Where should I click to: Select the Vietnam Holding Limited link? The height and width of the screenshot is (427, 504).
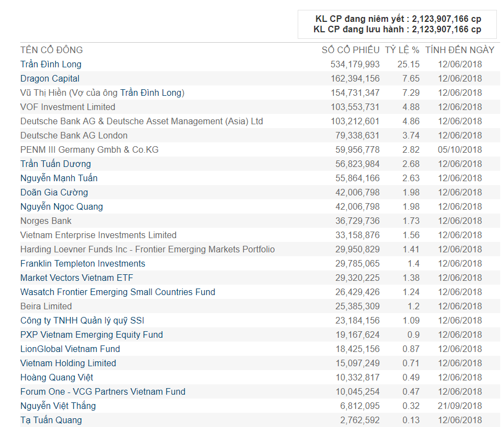click(68, 363)
